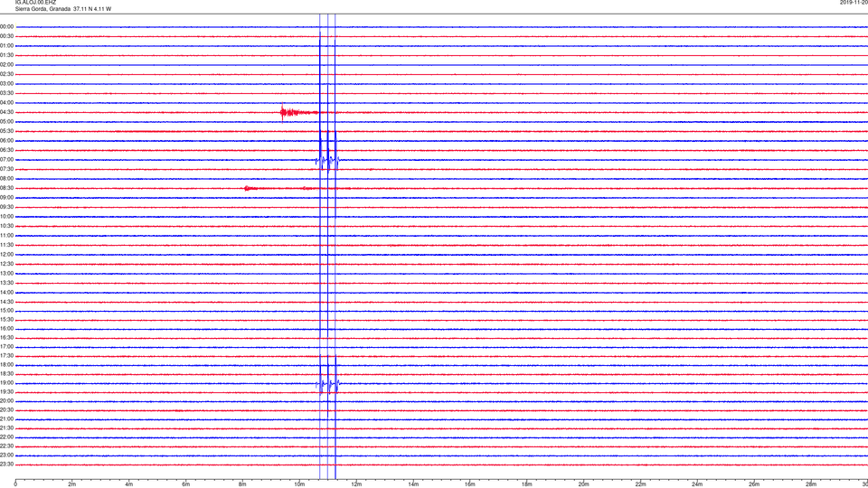This screenshot has height=488, width=868.
Task: Click the 23:00 trace time label
Action: 6,455
